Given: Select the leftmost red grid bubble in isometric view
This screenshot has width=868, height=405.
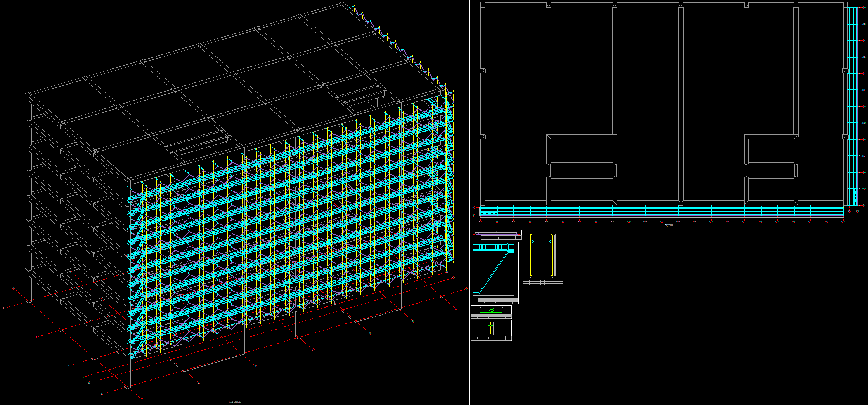Looking at the screenshot, I should 3,308.
